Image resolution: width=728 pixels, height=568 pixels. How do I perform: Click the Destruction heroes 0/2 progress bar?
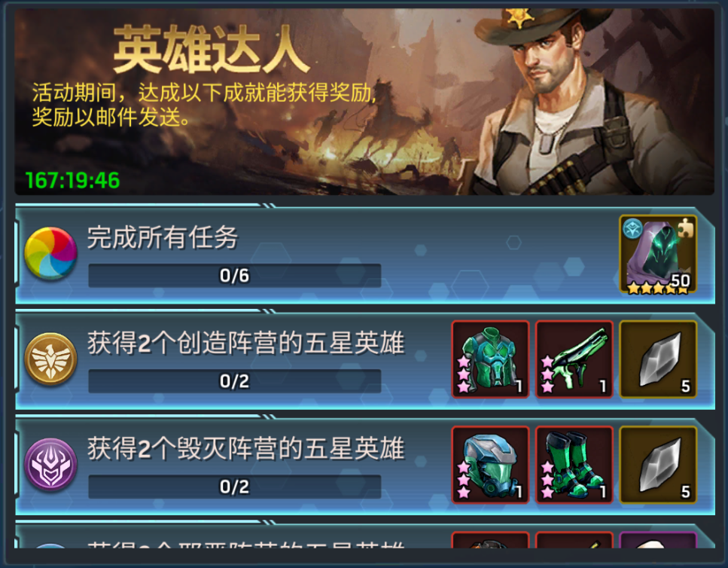coord(234,487)
